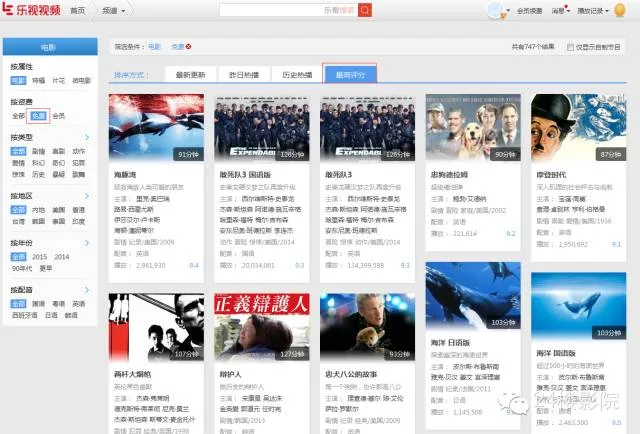Open the dolphin poster with 91分钟 badge
Viewport: 640px width, 434px height.
point(156,127)
